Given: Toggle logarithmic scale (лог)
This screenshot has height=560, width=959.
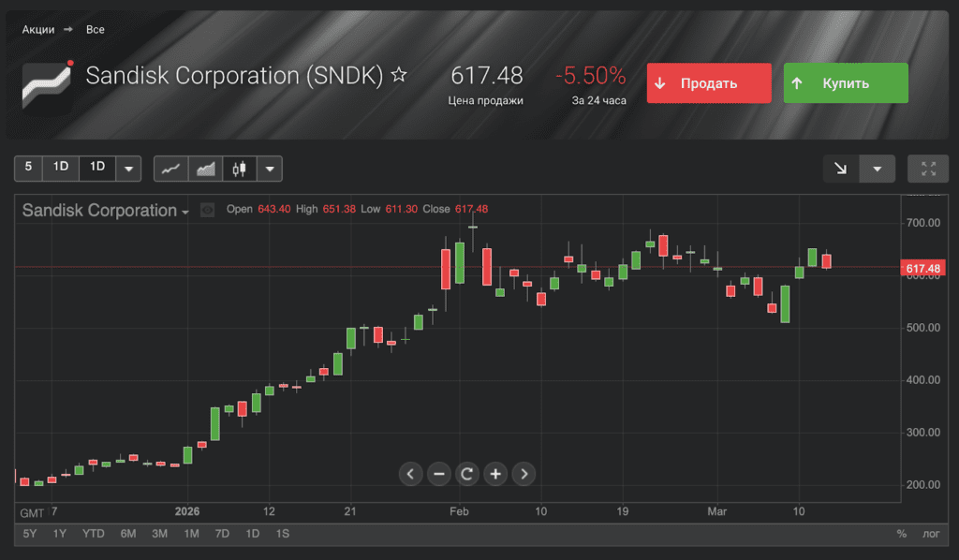Looking at the screenshot, I should pyautogui.click(x=930, y=534).
